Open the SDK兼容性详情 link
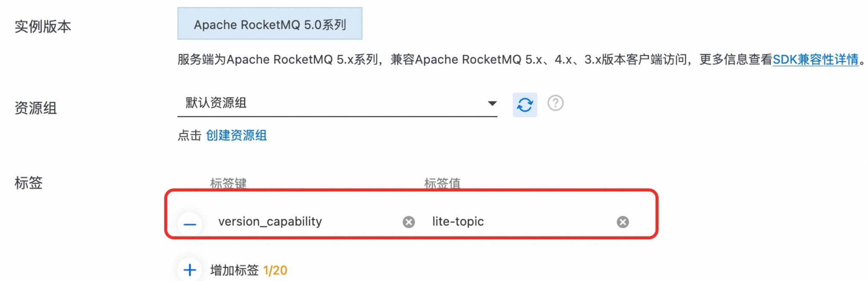The image size is (868, 281). click(x=816, y=60)
